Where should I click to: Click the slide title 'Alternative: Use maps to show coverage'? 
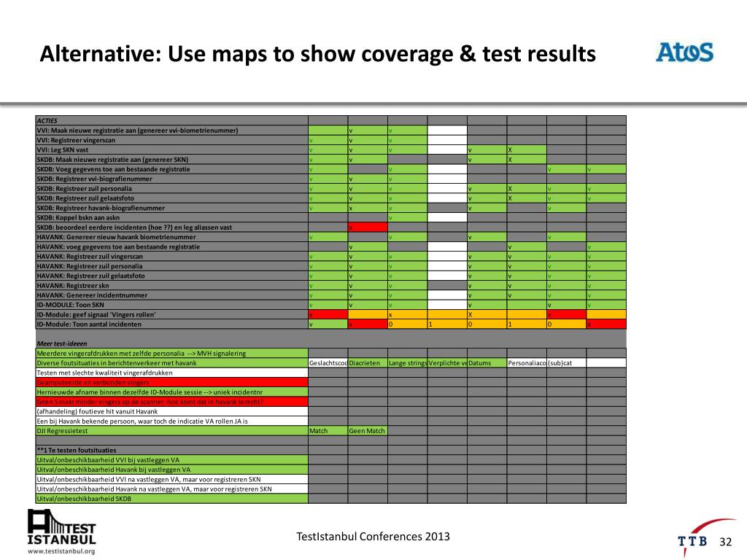pyautogui.click(x=318, y=53)
